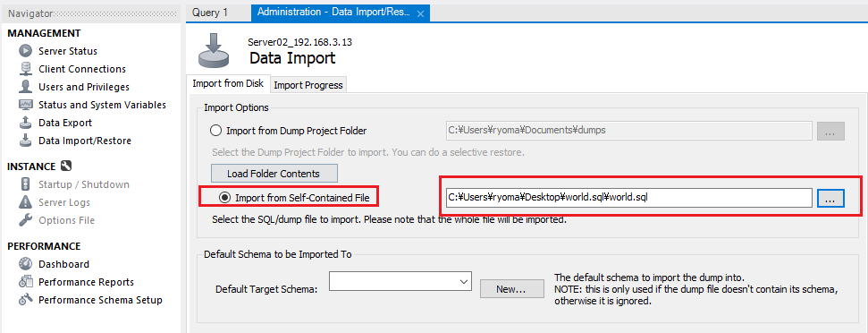868x333 pixels.
Task: Click the wrench icon next to INSTANCE
Action: [x=66, y=166]
